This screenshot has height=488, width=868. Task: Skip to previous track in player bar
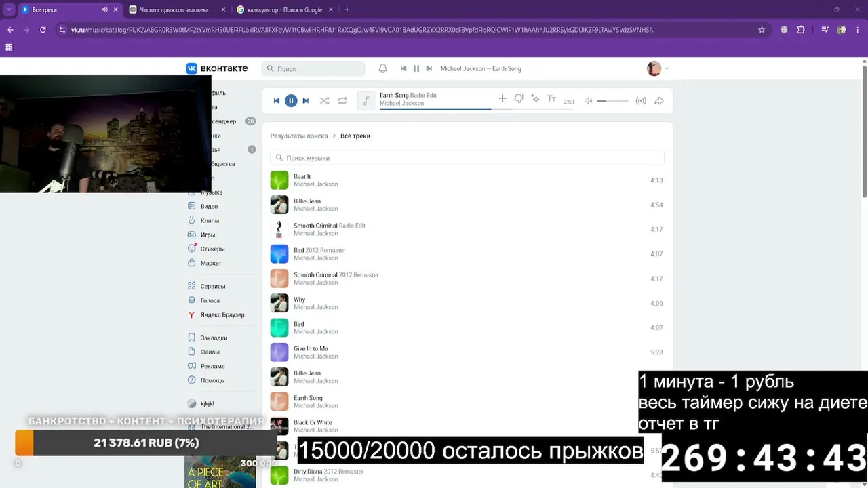277,101
